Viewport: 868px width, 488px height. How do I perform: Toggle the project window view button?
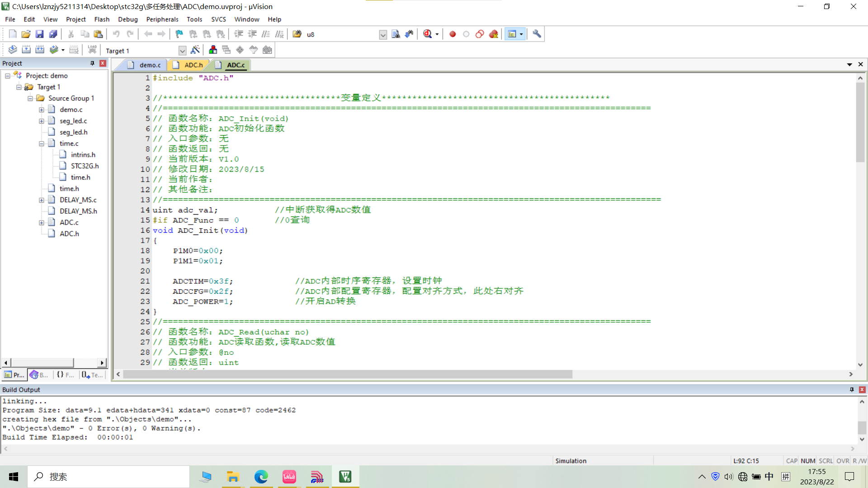512,34
